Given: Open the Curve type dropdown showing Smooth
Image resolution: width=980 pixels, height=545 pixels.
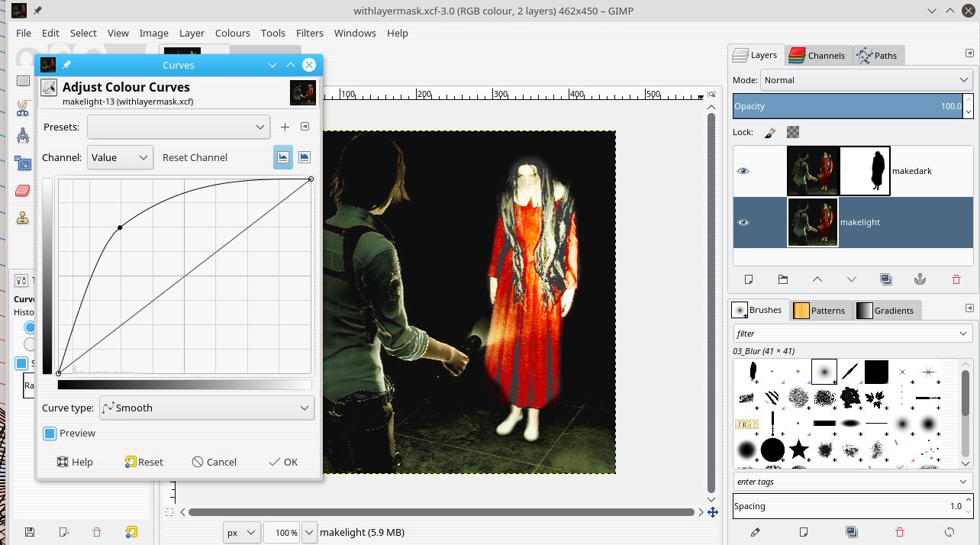Looking at the screenshot, I should click(x=207, y=408).
